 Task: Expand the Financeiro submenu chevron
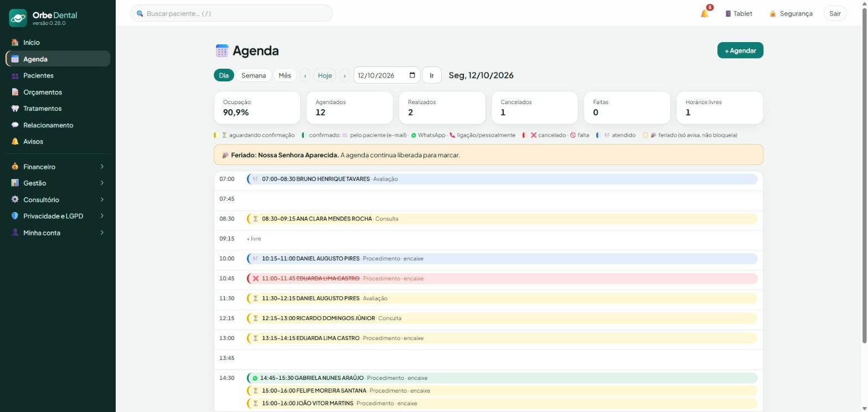(x=102, y=167)
